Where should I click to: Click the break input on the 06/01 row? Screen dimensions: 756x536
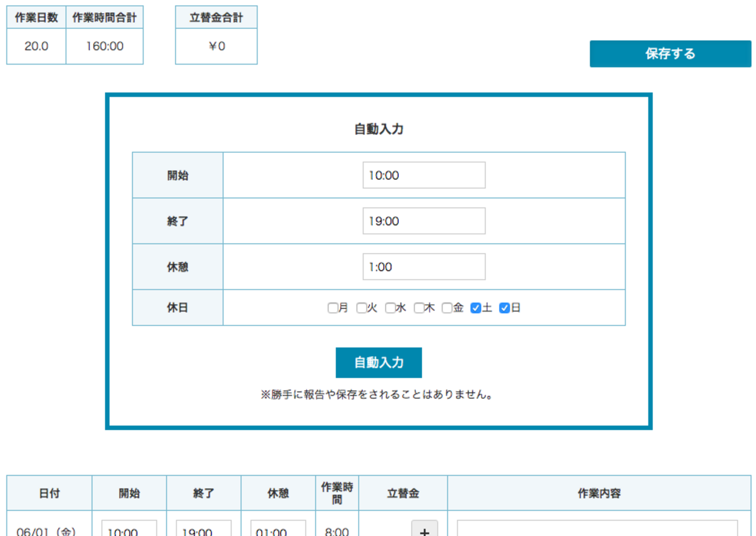pos(277,530)
